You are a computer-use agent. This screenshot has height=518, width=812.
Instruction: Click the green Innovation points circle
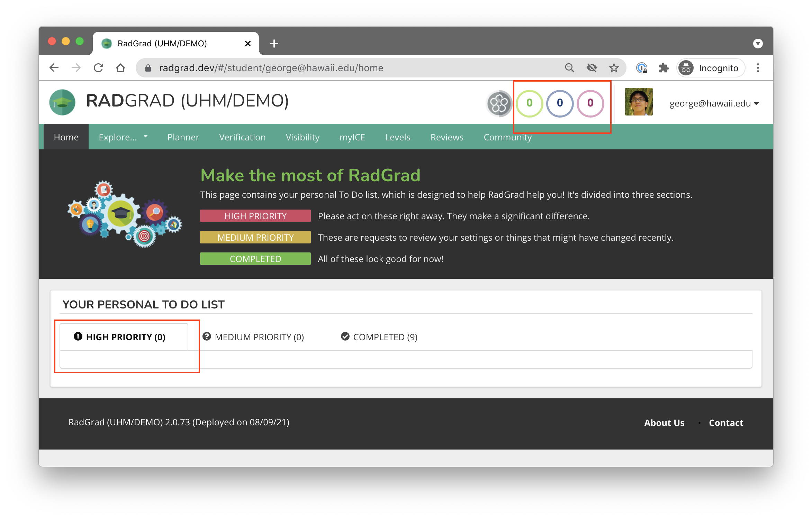tap(529, 103)
